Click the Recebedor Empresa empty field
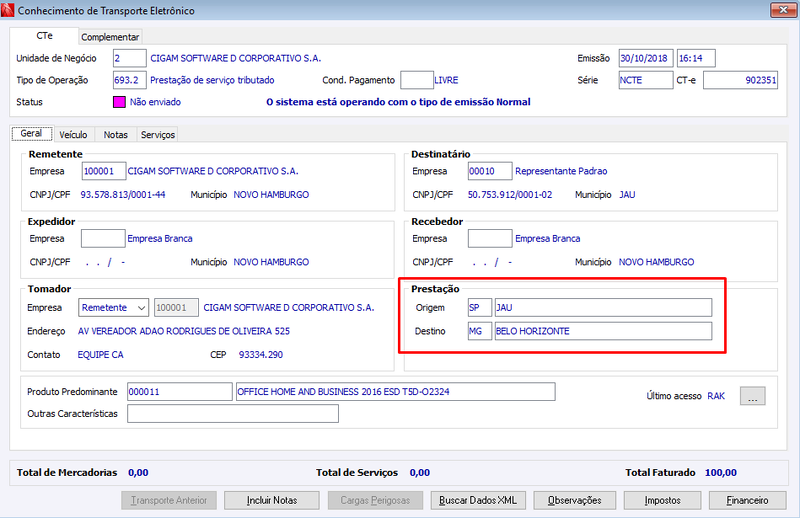Viewport: 800px width, 518px height. [490, 238]
